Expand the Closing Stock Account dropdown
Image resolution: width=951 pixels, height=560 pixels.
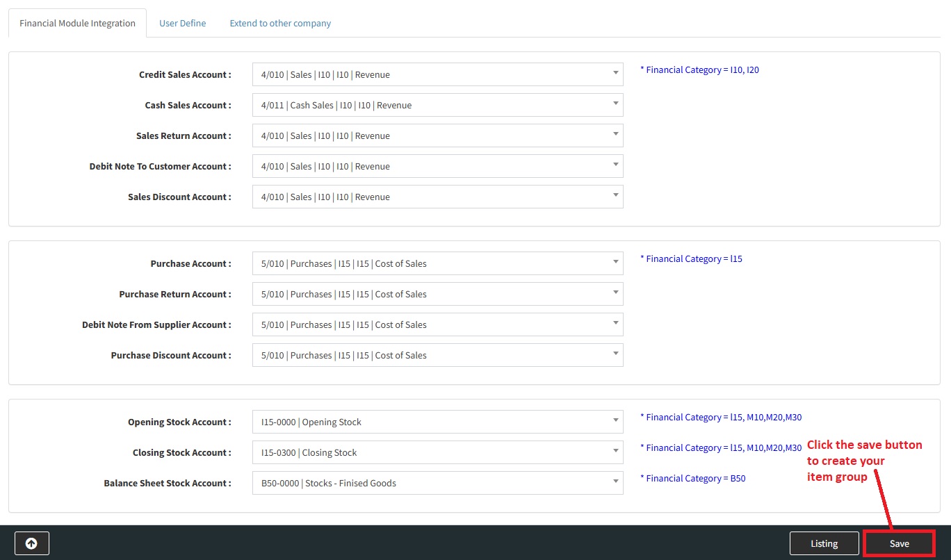(x=437, y=453)
